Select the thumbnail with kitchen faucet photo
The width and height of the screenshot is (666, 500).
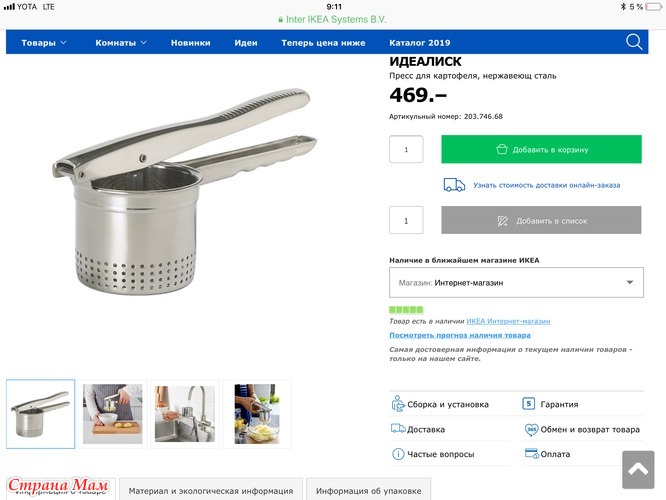[x=184, y=414]
